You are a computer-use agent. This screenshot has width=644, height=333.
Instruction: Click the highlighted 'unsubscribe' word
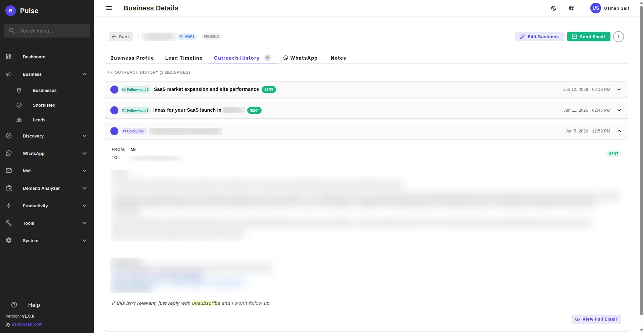(x=206, y=303)
